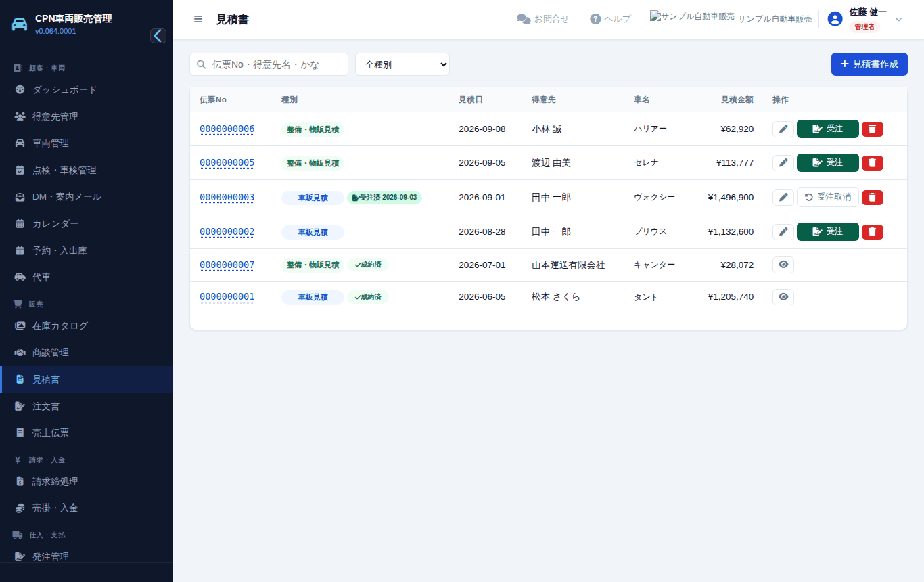924x582 pixels.
Task: View estimate 0000000001 using eye icon
Action: point(783,297)
